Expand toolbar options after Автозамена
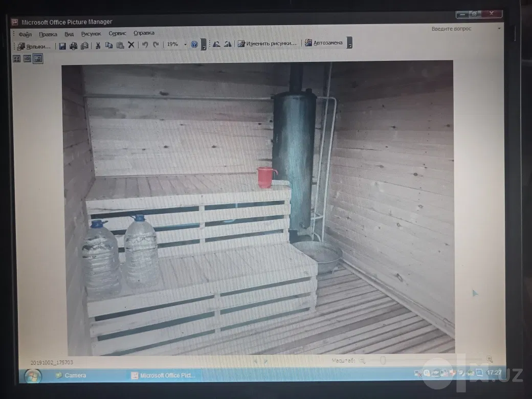 (349, 43)
